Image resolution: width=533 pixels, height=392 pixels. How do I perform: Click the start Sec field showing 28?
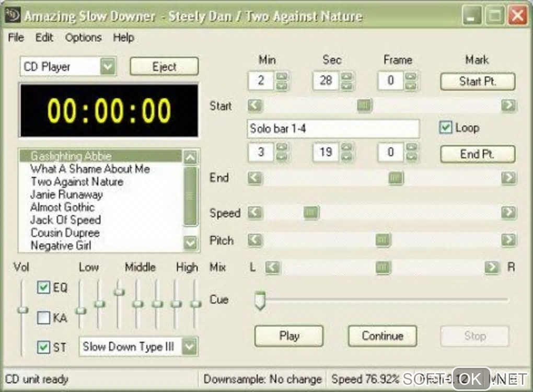[x=326, y=80]
